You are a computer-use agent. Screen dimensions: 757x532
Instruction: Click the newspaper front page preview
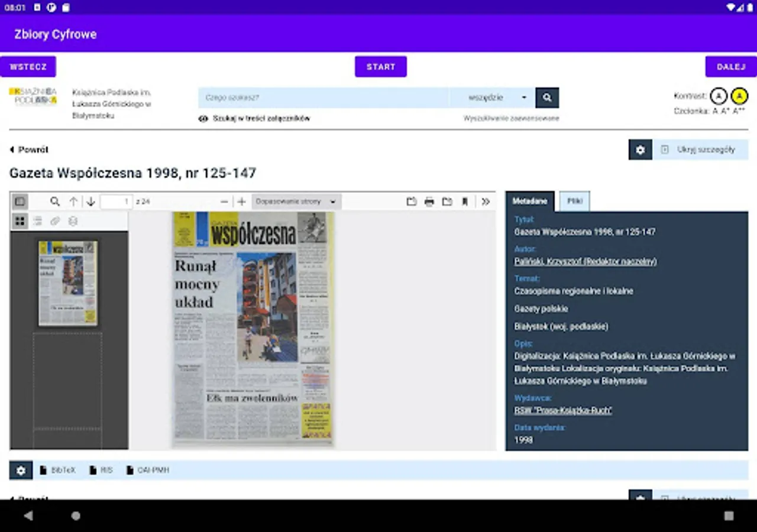[254, 329]
